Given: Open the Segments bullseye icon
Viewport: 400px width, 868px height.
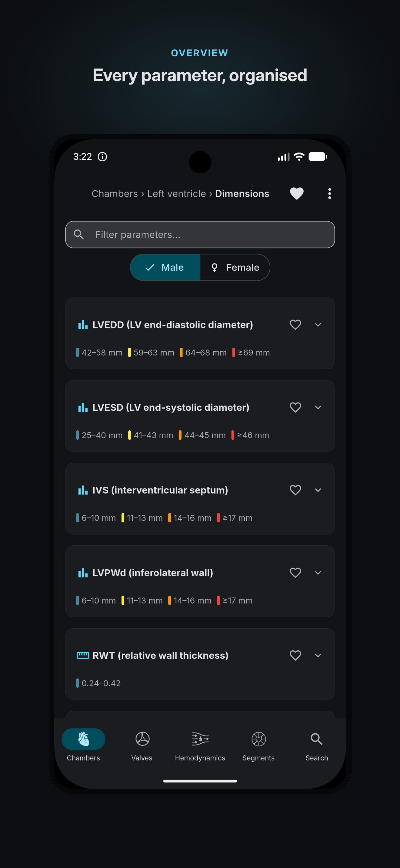Looking at the screenshot, I should (x=259, y=739).
